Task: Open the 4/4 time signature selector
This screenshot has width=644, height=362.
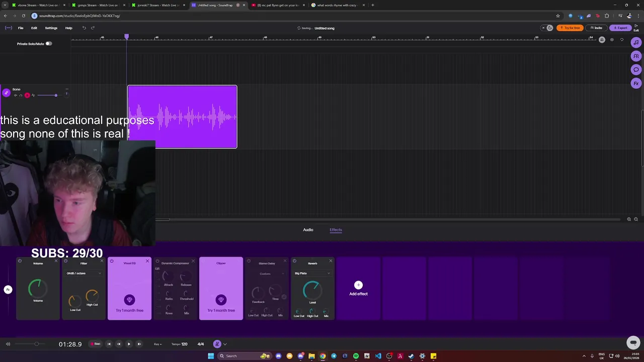Action: pos(201,344)
